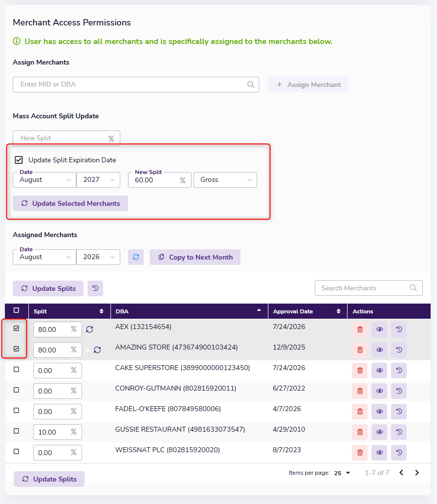Check the CAKE SUPERSTORE row checkbox
This screenshot has height=504, width=437.
pyautogui.click(x=17, y=370)
